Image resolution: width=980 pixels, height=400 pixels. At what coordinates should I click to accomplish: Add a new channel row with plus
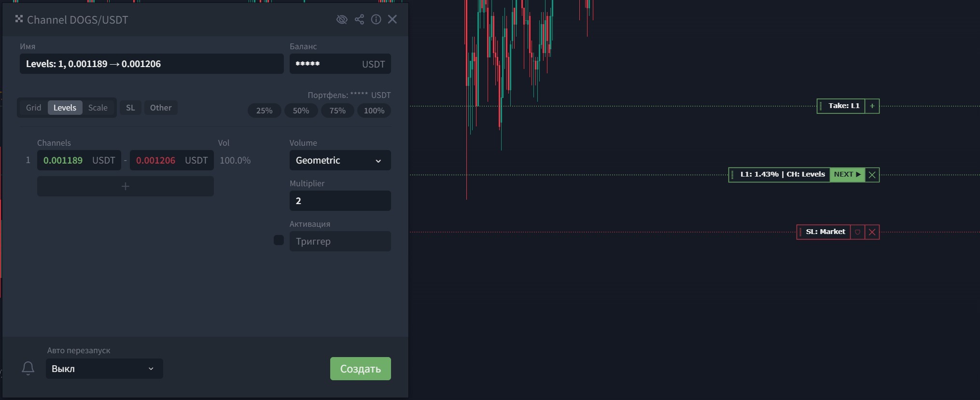point(126,186)
